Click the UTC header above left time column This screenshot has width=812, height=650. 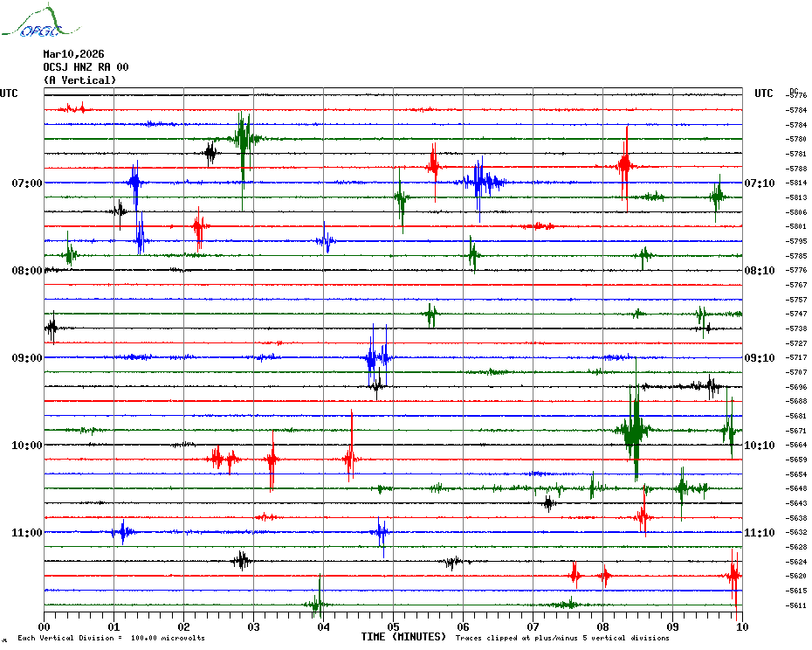tap(9, 93)
